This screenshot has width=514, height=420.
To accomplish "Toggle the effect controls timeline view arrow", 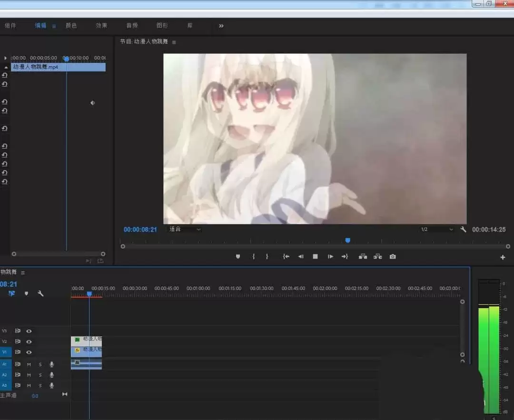I will [x=5, y=58].
